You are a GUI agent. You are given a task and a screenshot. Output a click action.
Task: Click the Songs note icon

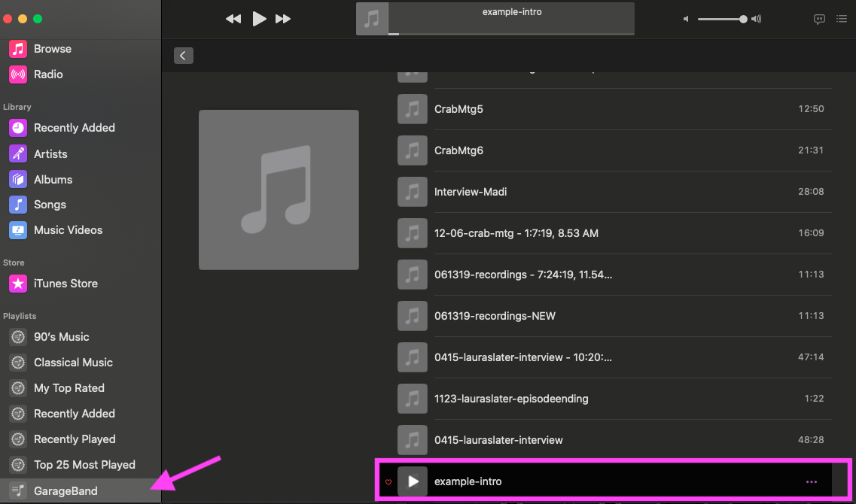18,205
